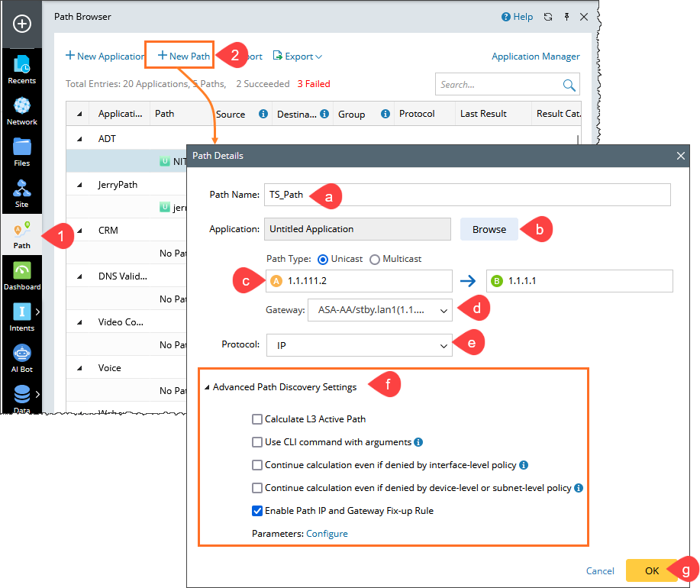Click the Help link text
Screen dimensions: 700x588
coord(523,17)
